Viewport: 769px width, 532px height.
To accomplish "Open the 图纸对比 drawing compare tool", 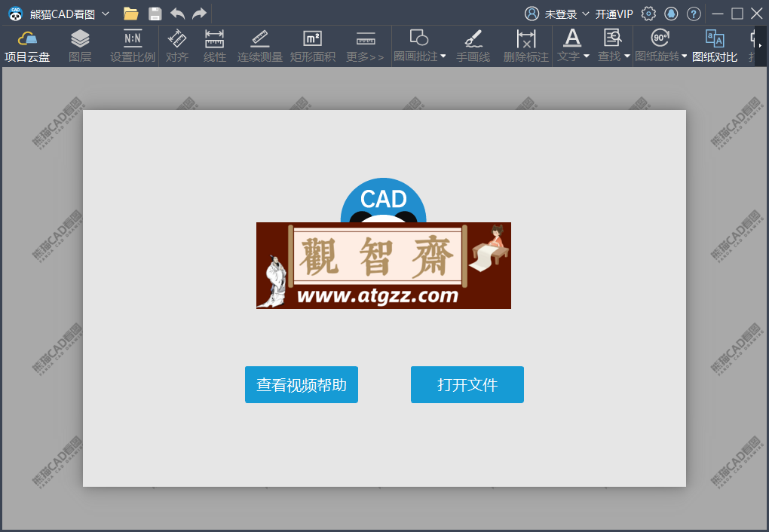I will pyautogui.click(x=715, y=47).
